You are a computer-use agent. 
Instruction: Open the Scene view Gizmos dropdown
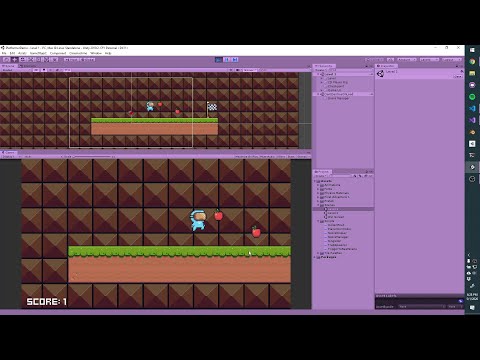tap(249, 70)
